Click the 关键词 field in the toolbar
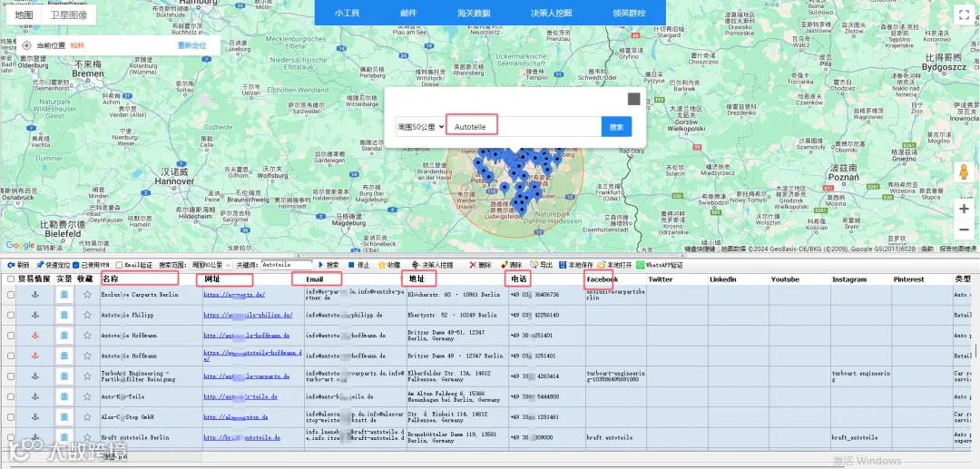The image size is (980, 469). click(286, 265)
